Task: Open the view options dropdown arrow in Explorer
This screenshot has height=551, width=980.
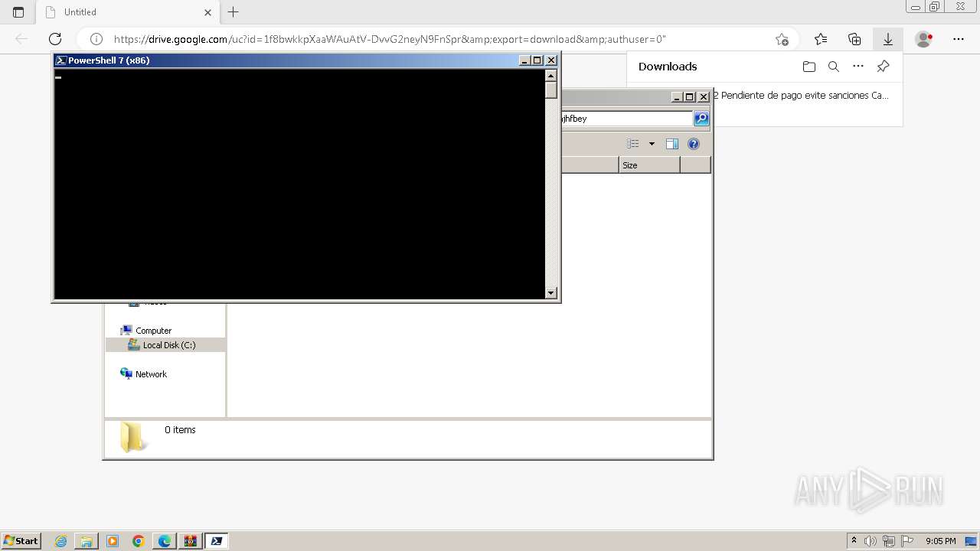Action: 652,144
